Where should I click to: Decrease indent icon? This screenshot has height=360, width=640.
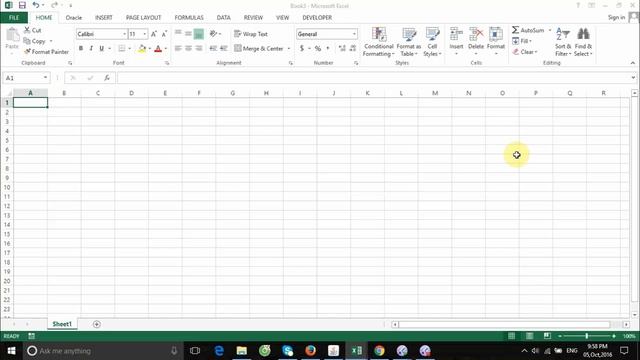coord(213,49)
